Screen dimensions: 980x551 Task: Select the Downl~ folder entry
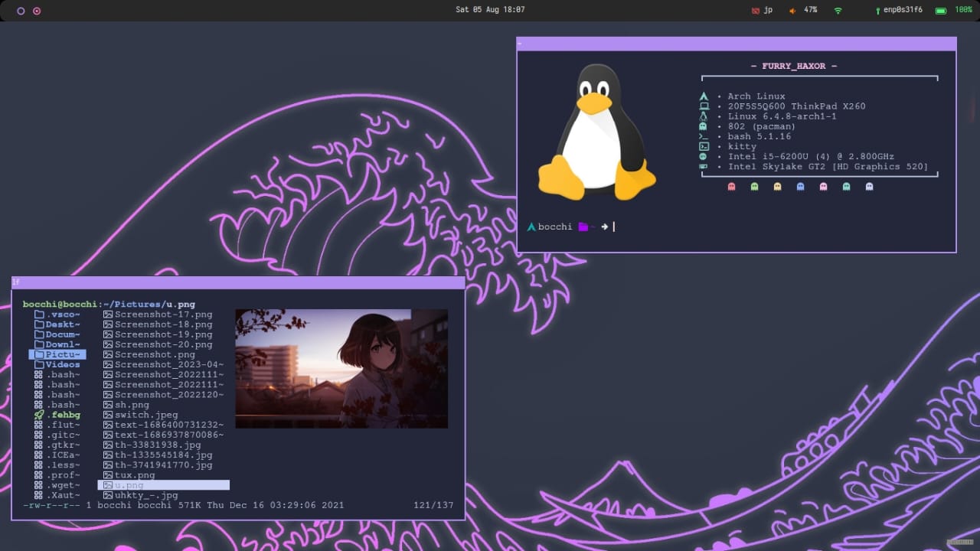pyautogui.click(x=57, y=344)
